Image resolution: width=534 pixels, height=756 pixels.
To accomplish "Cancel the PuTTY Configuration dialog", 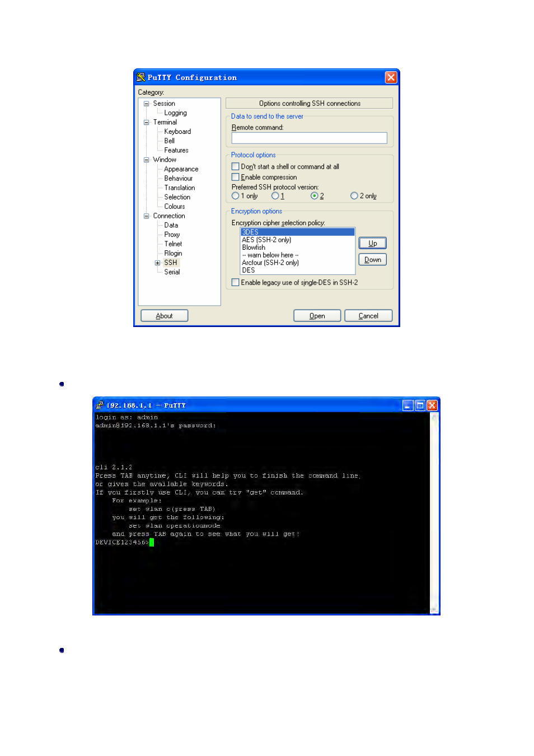I will coord(368,316).
